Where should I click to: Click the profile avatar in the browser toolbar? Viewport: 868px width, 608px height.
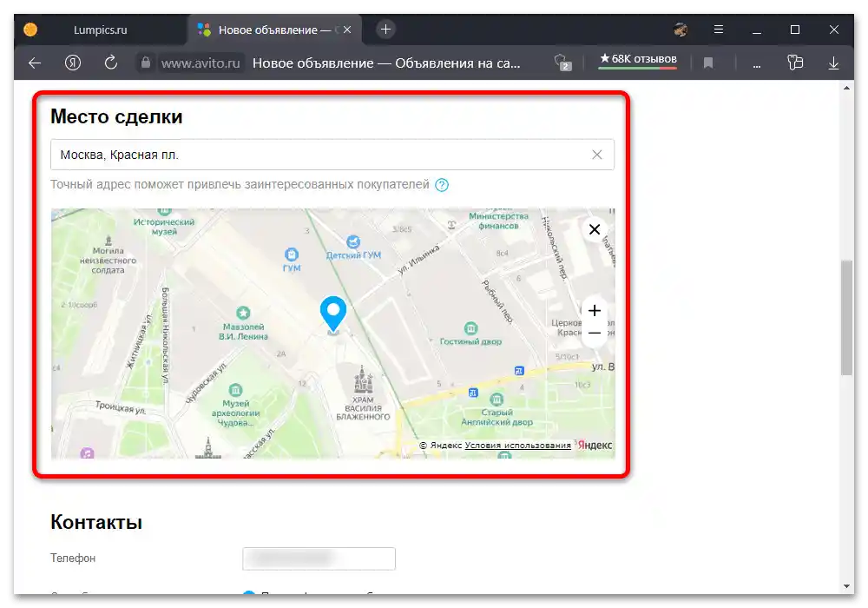point(680,29)
